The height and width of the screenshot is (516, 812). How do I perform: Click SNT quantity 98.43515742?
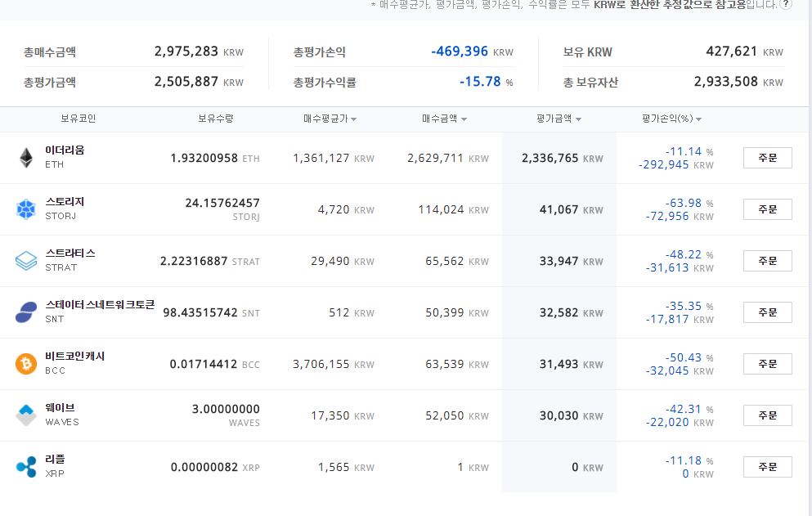(x=200, y=312)
